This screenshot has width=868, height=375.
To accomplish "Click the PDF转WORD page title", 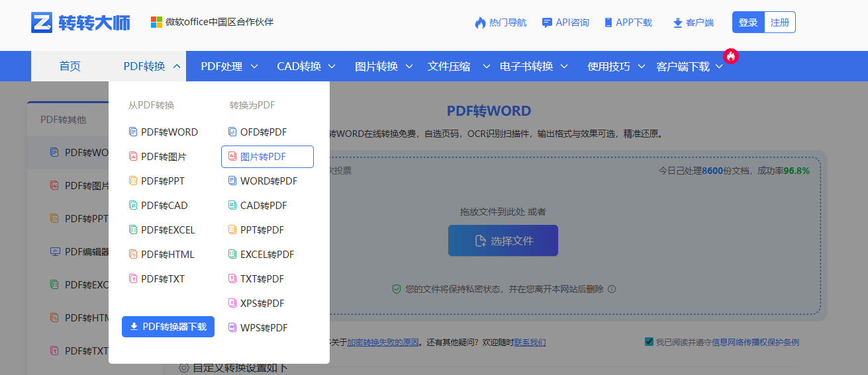I will (x=489, y=111).
